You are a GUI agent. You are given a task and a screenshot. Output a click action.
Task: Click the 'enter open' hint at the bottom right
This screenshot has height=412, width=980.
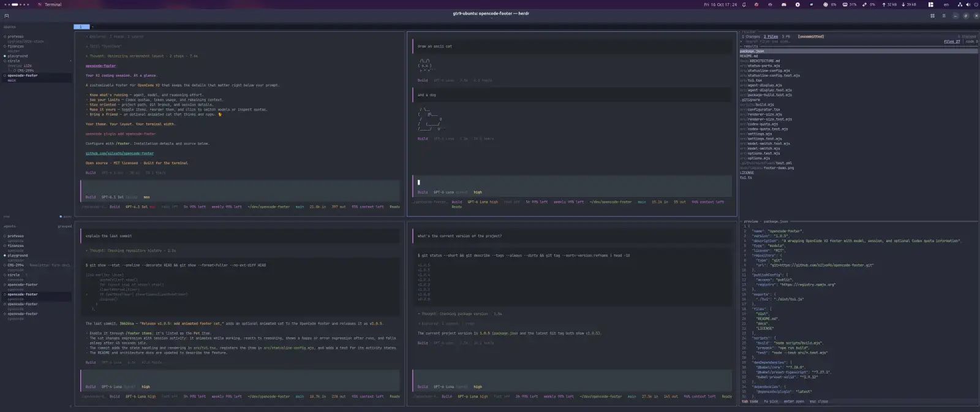pos(794,402)
